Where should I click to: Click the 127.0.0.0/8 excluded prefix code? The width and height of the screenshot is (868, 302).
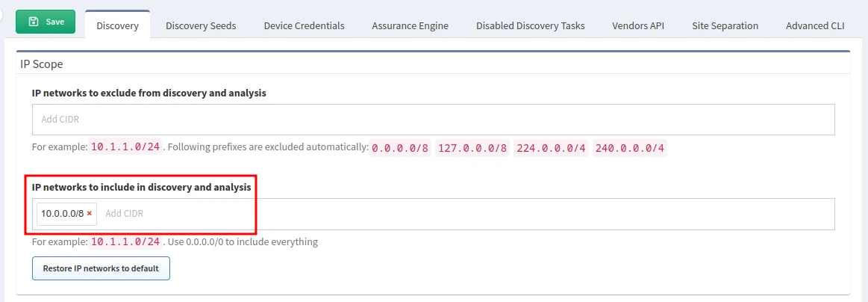click(472, 148)
